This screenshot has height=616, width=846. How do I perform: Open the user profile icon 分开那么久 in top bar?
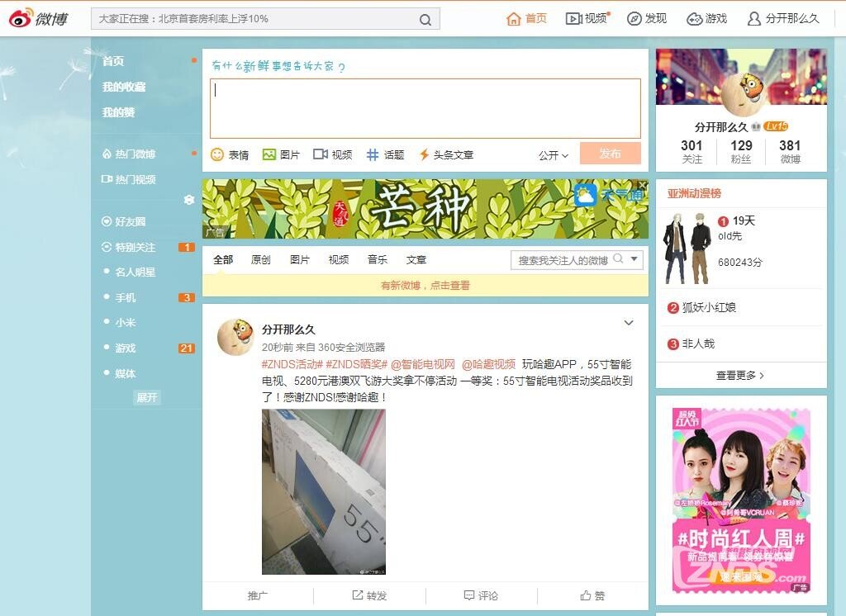(x=753, y=19)
